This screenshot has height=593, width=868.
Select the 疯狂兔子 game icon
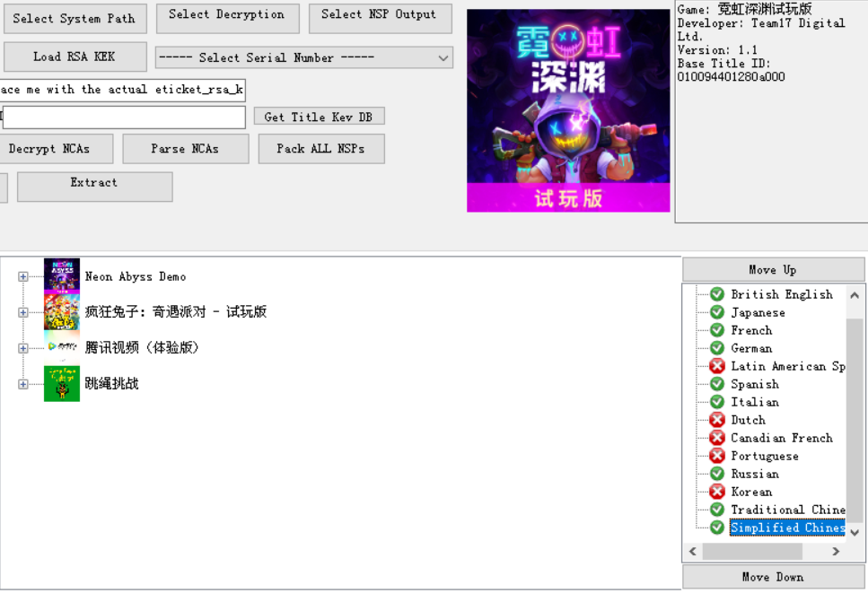[x=62, y=312]
